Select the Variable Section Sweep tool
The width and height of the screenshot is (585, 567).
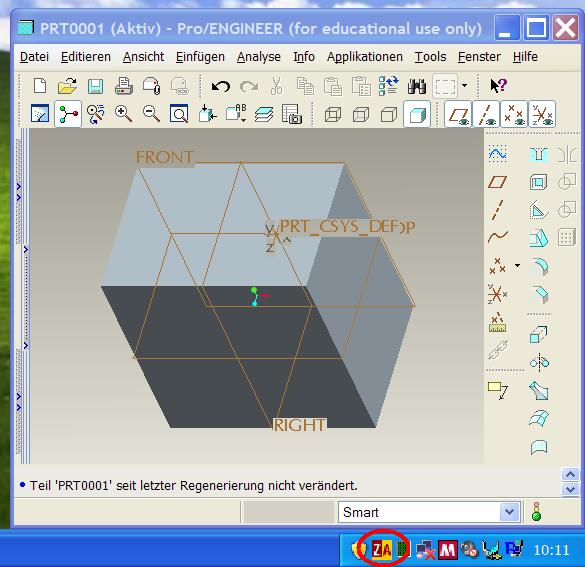(539, 390)
